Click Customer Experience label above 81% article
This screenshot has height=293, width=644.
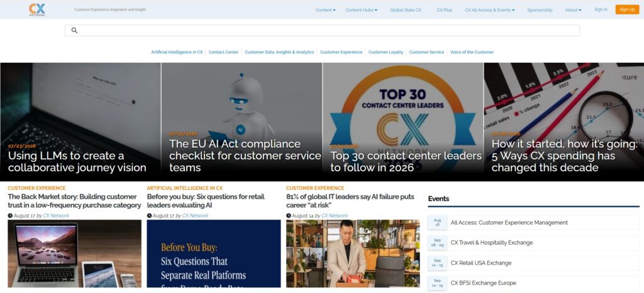pos(315,188)
